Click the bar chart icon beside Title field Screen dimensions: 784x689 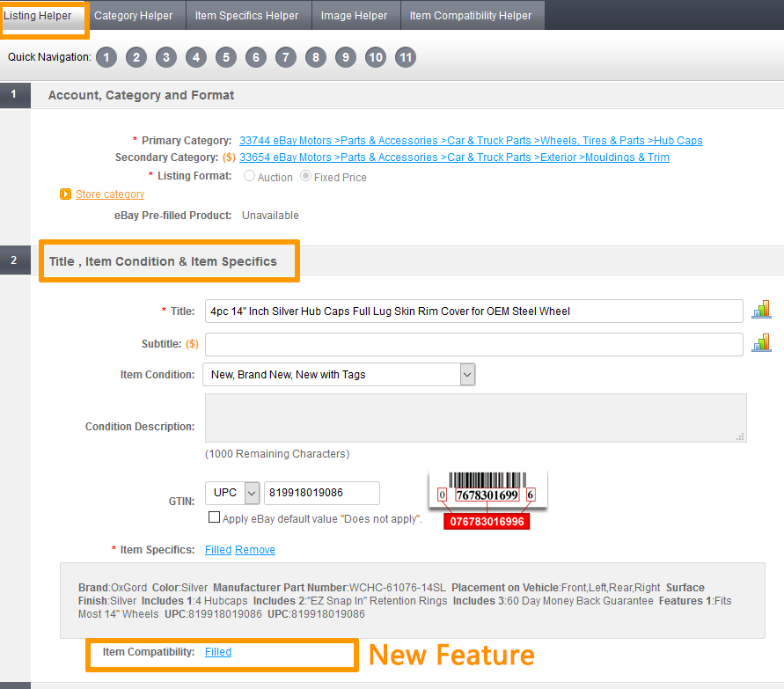[760, 310]
